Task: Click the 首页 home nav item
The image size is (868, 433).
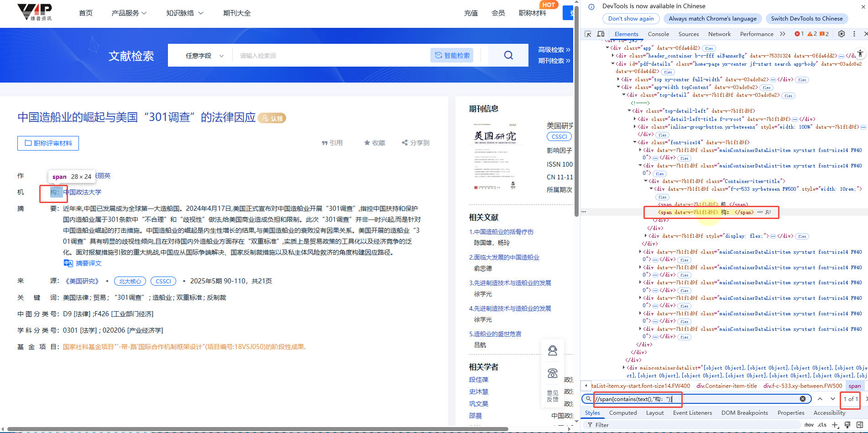Action: pyautogui.click(x=86, y=13)
